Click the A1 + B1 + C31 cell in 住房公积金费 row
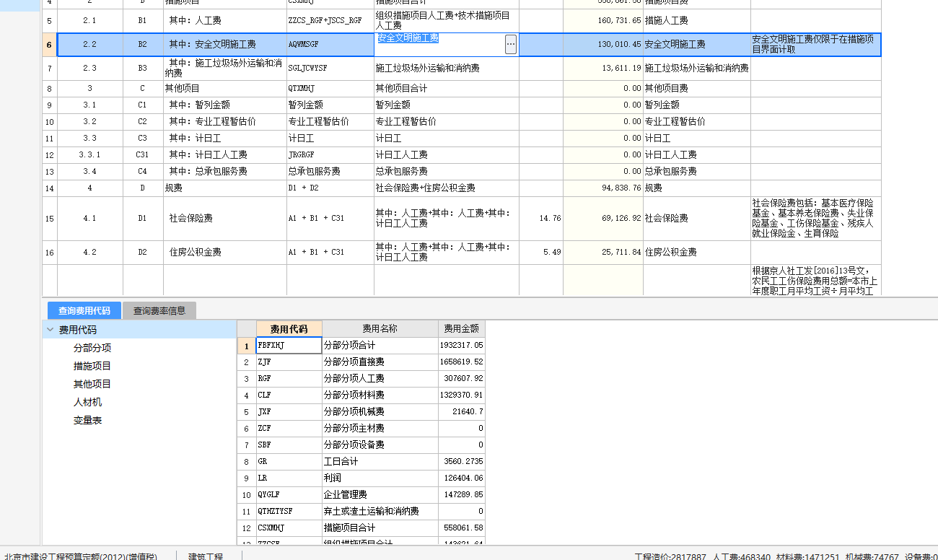 [330, 253]
